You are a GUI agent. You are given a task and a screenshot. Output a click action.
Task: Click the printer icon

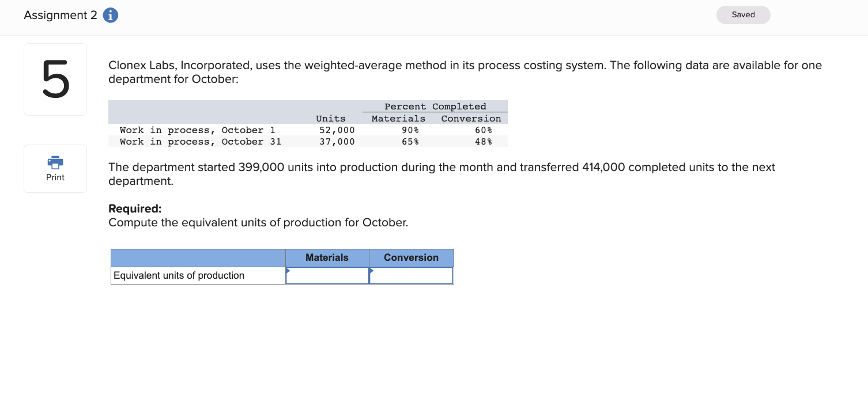[x=55, y=163]
